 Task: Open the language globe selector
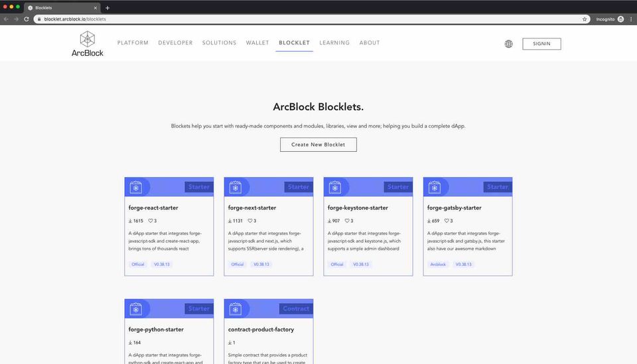[509, 44]
